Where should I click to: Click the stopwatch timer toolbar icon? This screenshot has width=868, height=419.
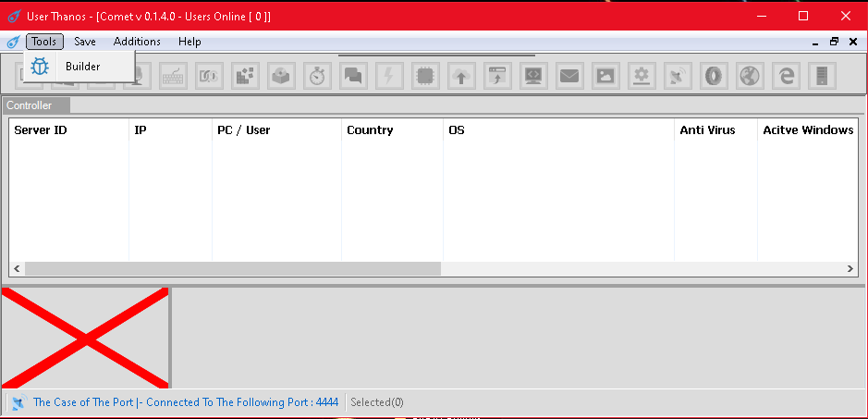click(x=317, y=76)
